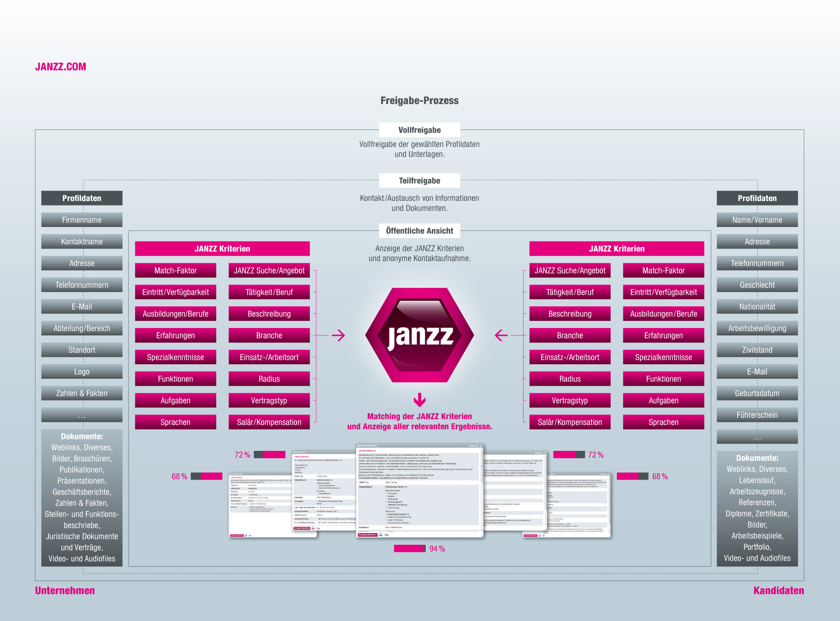Click the Führerschein candidate field
840x621 pixels.
coord(757,415)
